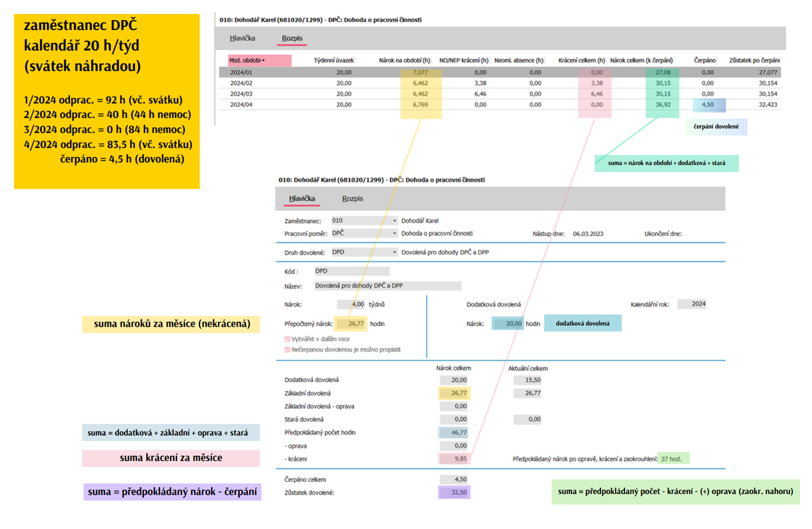Click the Týdenní úvazek column header
812x529 pixels.
[333, 61]
